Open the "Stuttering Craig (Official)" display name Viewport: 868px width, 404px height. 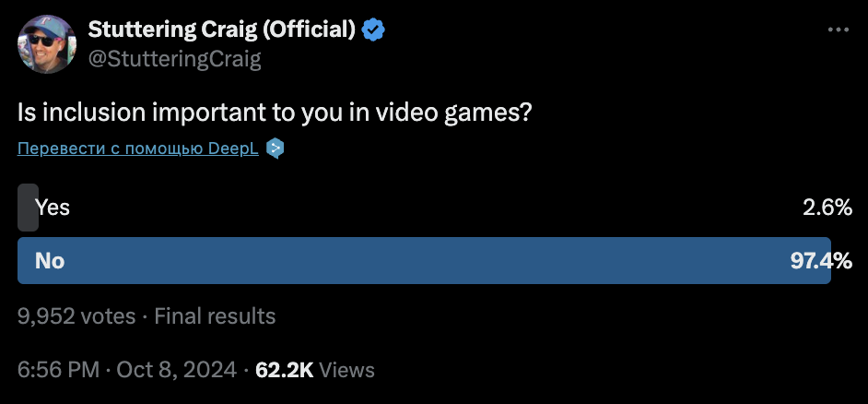point(221,30)
